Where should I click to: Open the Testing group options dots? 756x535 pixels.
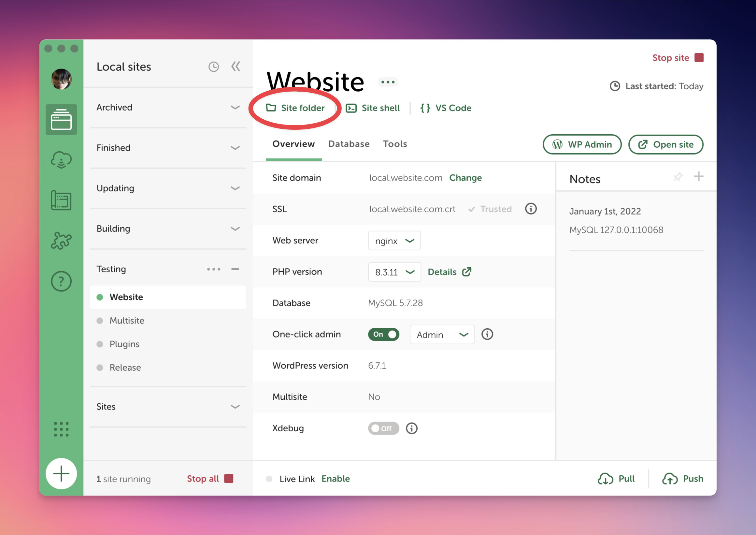coord(214,269)
